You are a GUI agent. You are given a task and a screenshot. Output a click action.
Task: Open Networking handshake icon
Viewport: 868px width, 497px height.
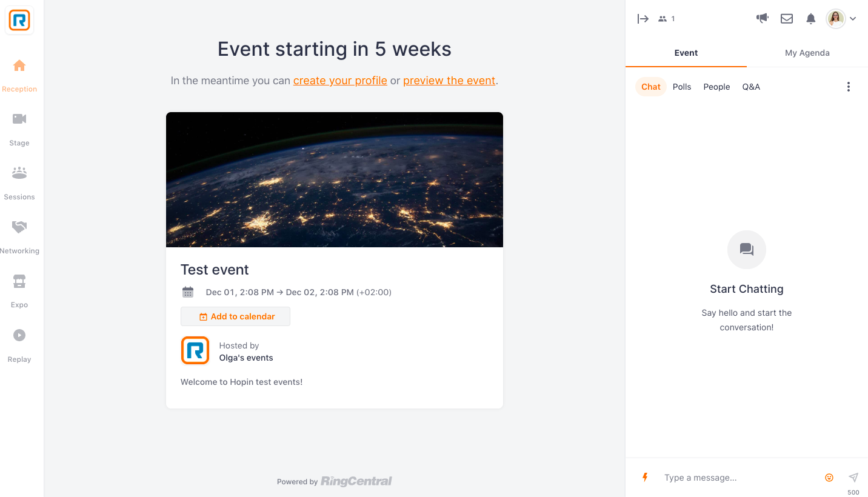tap(19, 227)
